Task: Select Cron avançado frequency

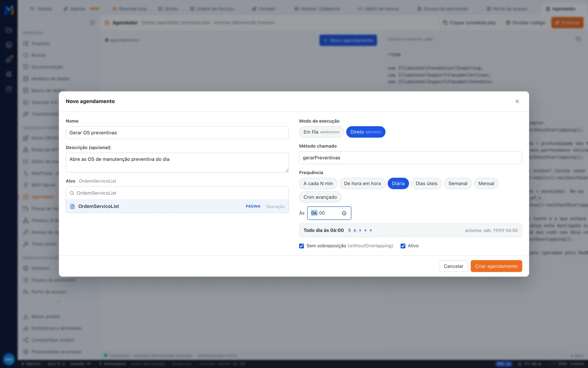Action: click(x=320, y=197)
